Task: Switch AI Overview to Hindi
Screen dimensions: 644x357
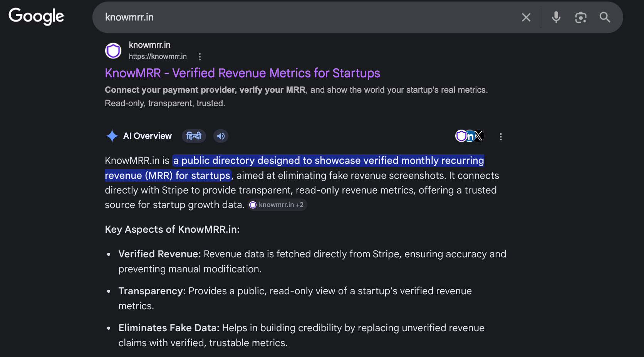Action: [194, 136]
